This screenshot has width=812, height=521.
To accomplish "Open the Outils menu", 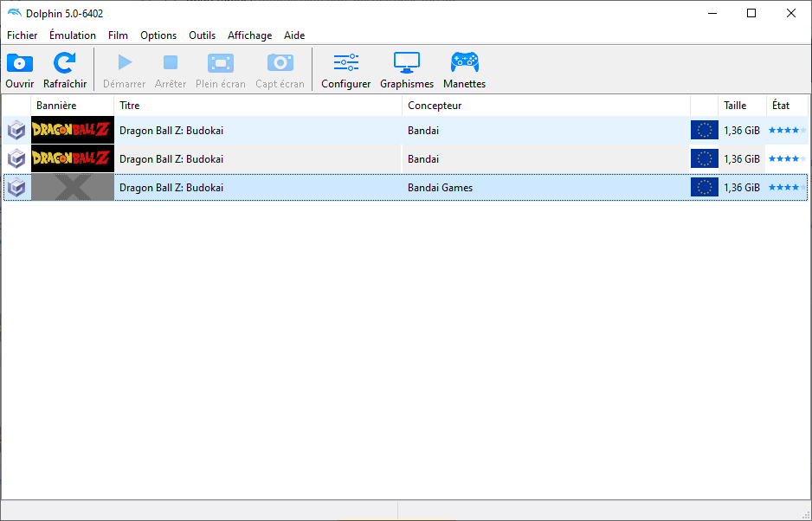I will coord(202,35).
